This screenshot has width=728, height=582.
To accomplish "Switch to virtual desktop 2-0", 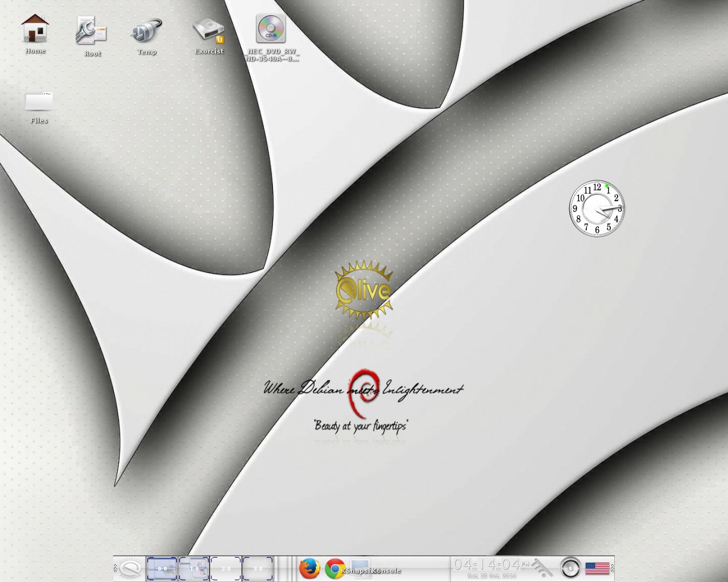I will click(x=226, y=568).
